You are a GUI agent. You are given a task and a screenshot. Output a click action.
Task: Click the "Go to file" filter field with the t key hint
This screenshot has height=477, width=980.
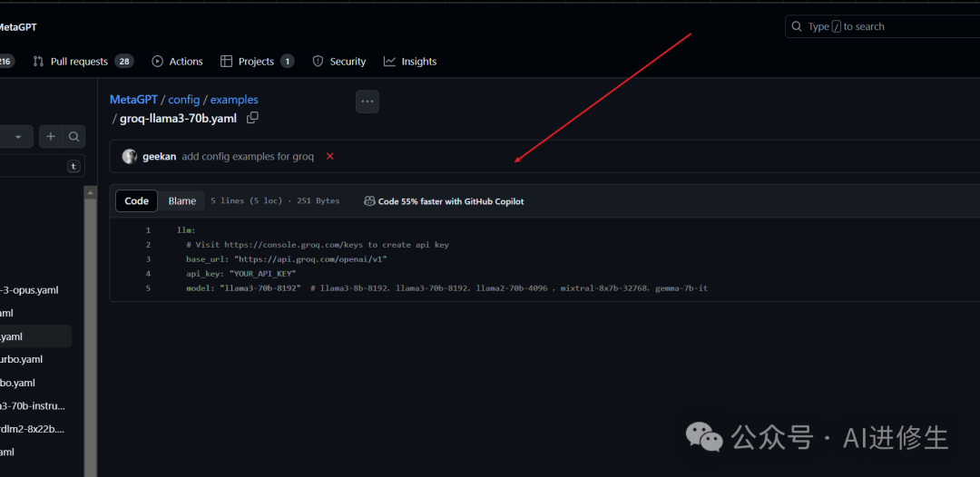[x=43, y=166]
